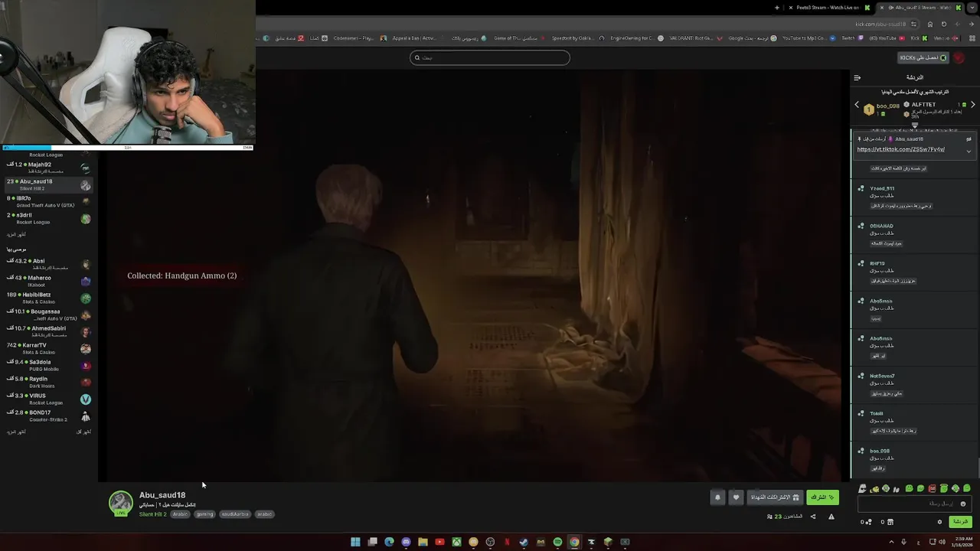Insert the red angry-face emote
Screen dimensions: 980x551
pos(932,488)
